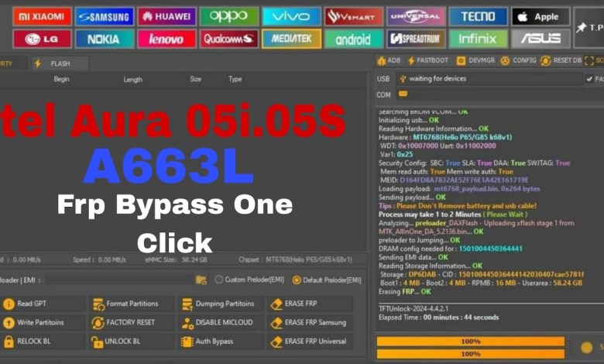Choose the Qualcomm brand button
604x364 pixels.
[228, 38]
